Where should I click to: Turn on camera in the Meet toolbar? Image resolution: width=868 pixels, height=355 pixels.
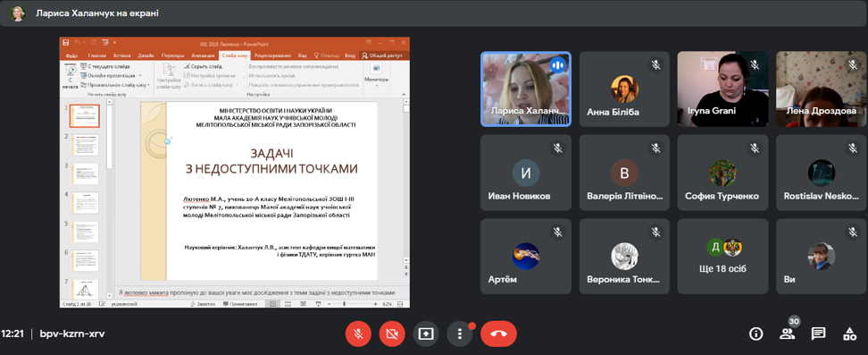(392, 334)
